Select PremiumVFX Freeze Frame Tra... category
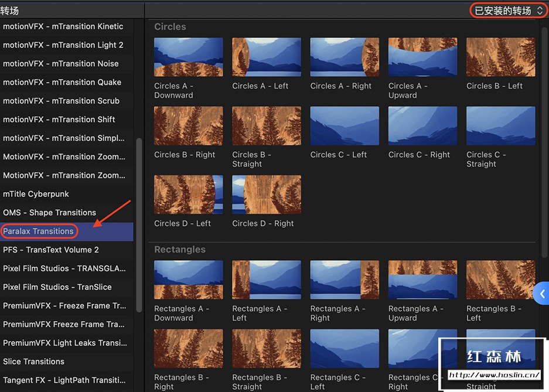 [67, 324]
